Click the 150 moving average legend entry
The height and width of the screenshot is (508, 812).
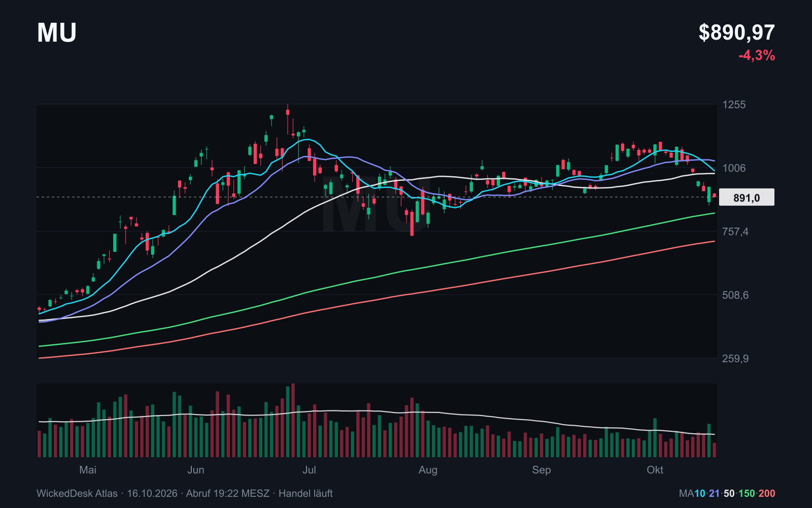pyautogui.click(x=747, y=493)
